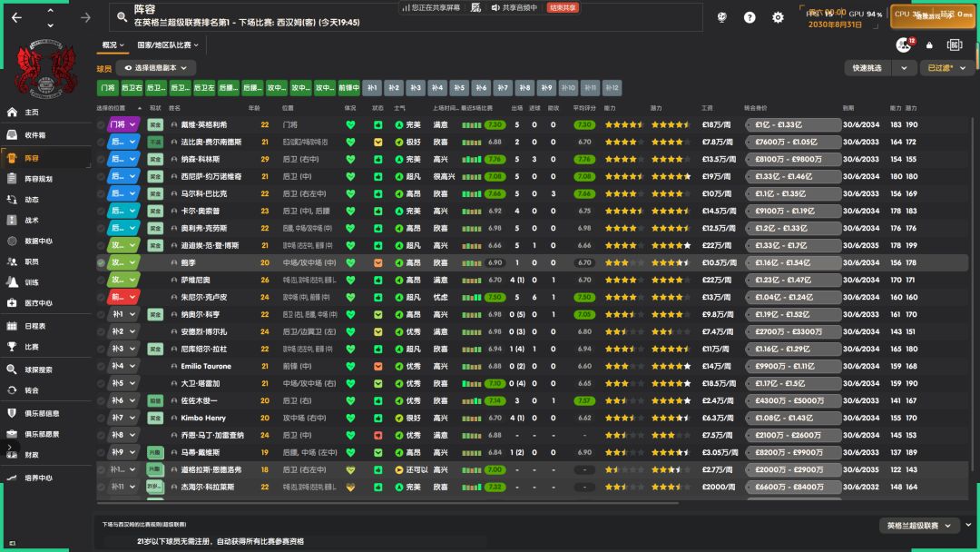Click the 补1 substitute slot chip

click(x=372, y=88)
